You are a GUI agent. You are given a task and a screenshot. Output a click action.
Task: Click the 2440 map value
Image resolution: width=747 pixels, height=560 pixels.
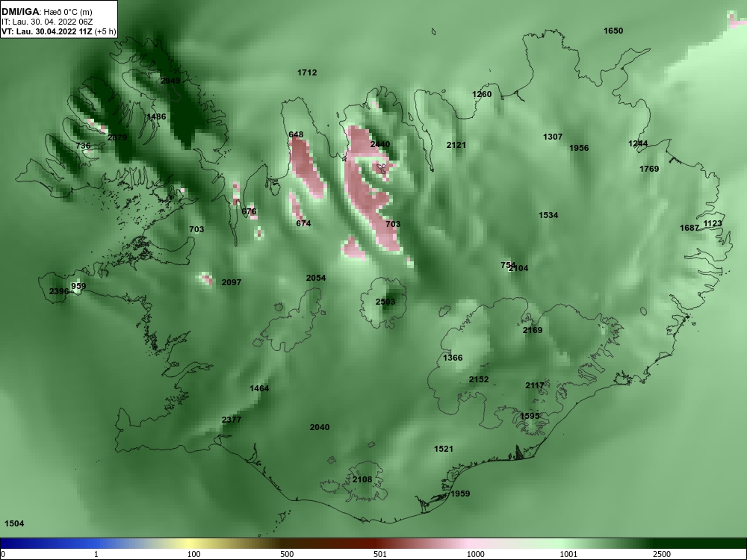pyautogui.click(x=379, y=144)
